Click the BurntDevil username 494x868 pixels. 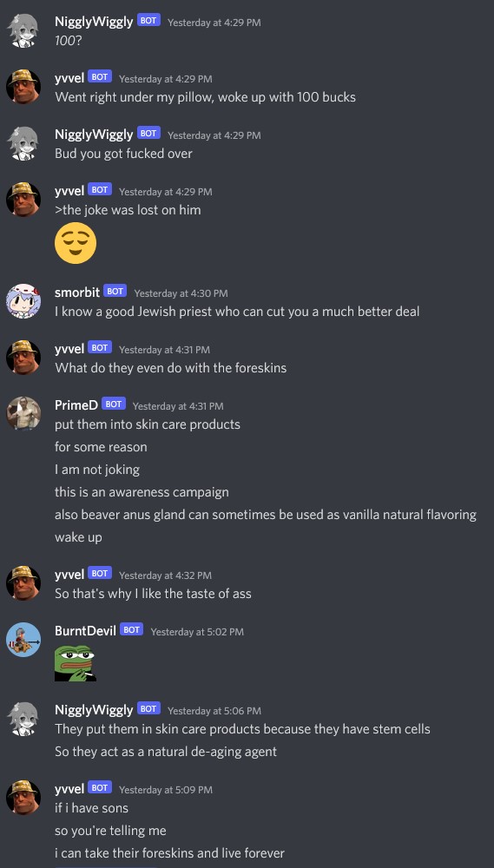pos(85,630)
